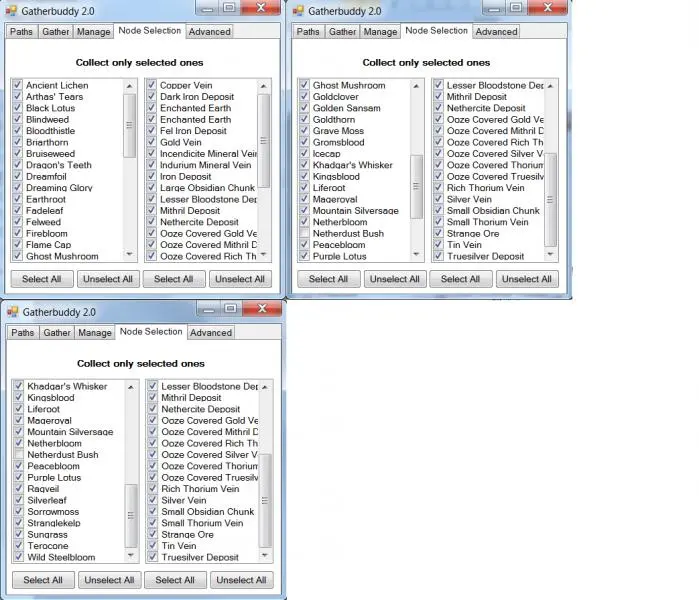Toggle the Black Lotus checkbox
The width and height of the screenshot is (699, 600).
17,107
